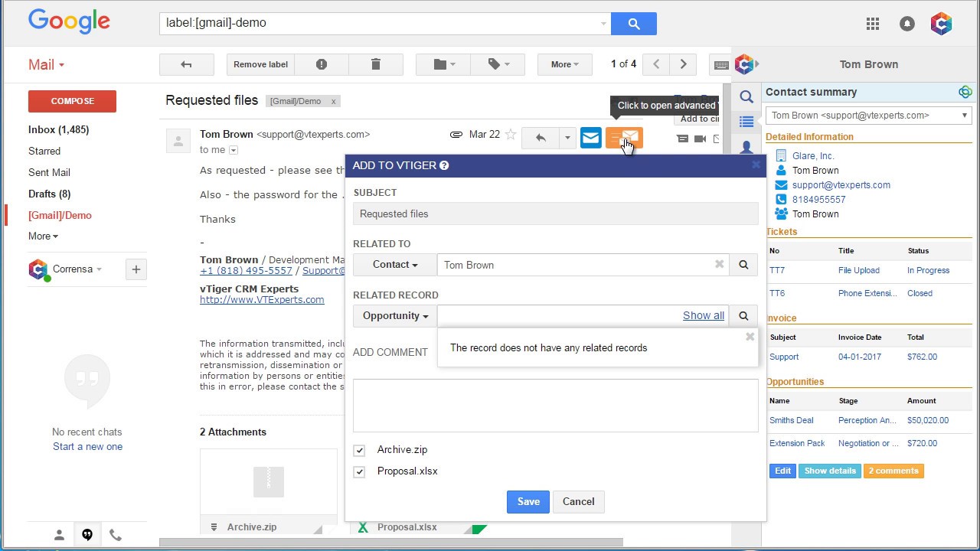Search for a Related To contact
The width and height of the screenshot is (980, 551).
743,265
